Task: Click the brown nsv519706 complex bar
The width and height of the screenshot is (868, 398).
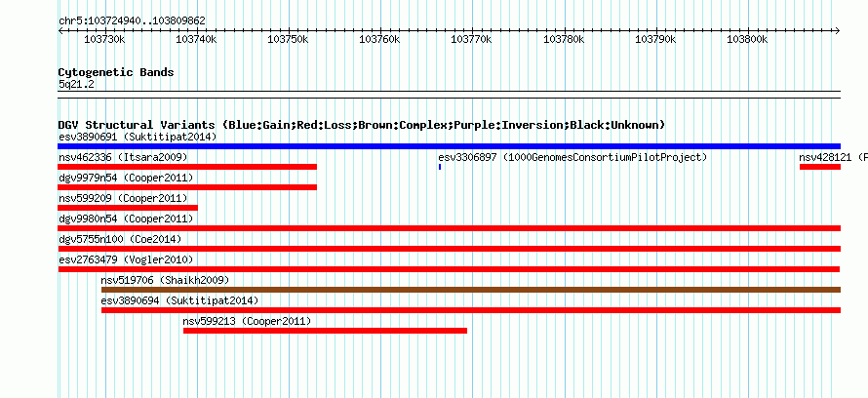Action: pos(470,290)
